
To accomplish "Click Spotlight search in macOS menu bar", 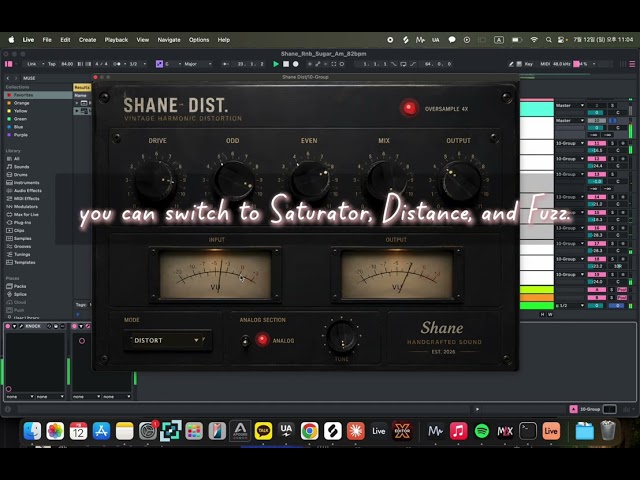I will click(x=549, y=40).
